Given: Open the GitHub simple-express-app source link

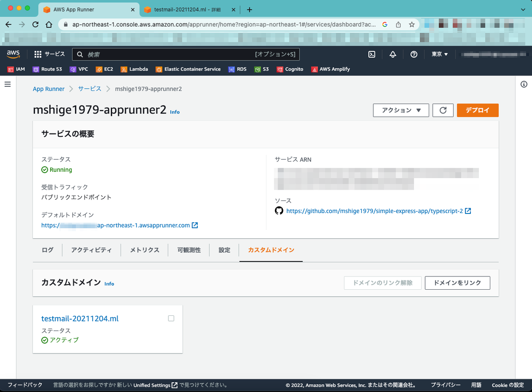Looking at the screenshot, I should tap(375, 211).
